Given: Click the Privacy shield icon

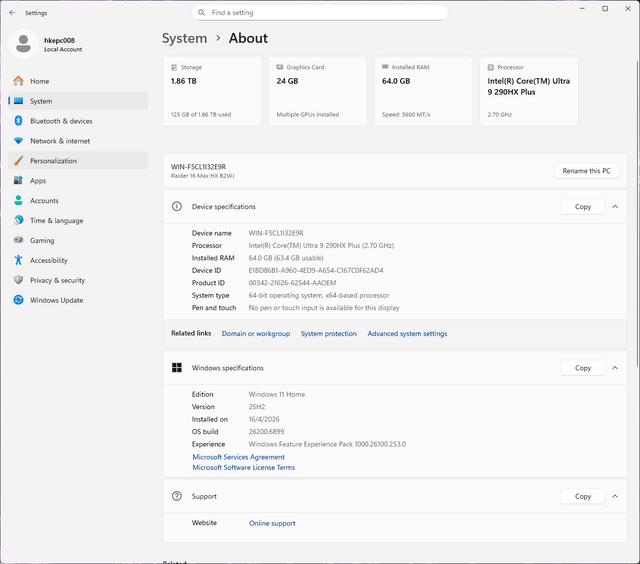Looking at the screenshot, I should [x=18, y=280].
